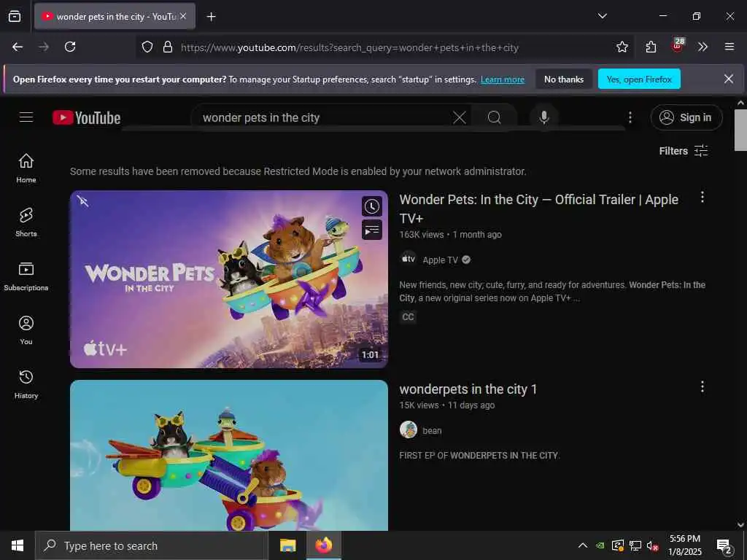Close the wonder pets YouTube tab
The image size is (747, 560).
183,16
